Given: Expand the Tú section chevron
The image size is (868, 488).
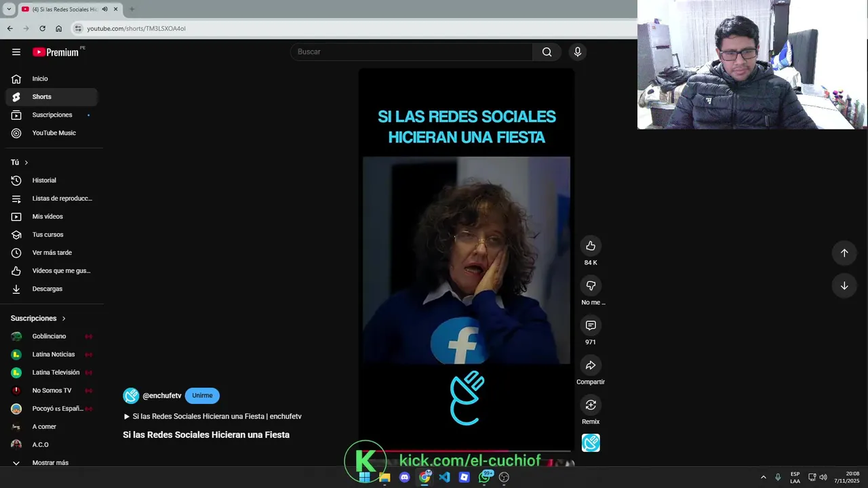Looking at the screenshot, I should [26, 163].
